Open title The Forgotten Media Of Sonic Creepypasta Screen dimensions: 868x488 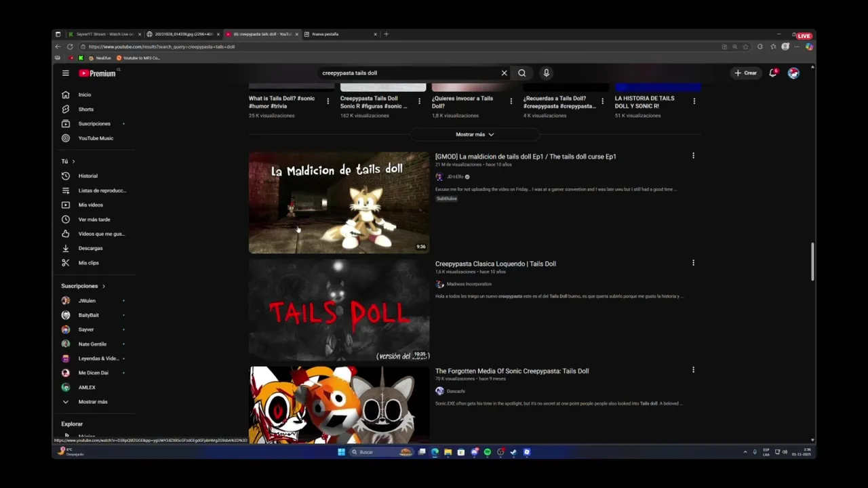tap(512, 371)
